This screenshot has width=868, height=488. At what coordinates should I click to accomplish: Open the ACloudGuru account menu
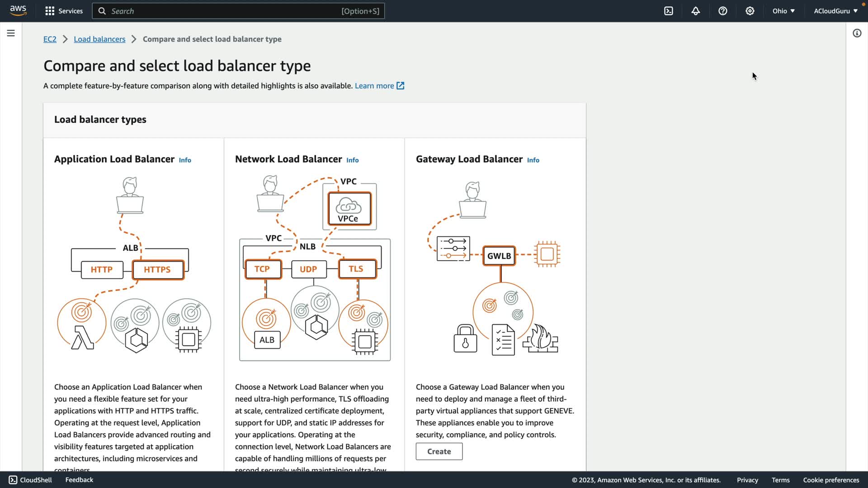[x=835, y=11]
